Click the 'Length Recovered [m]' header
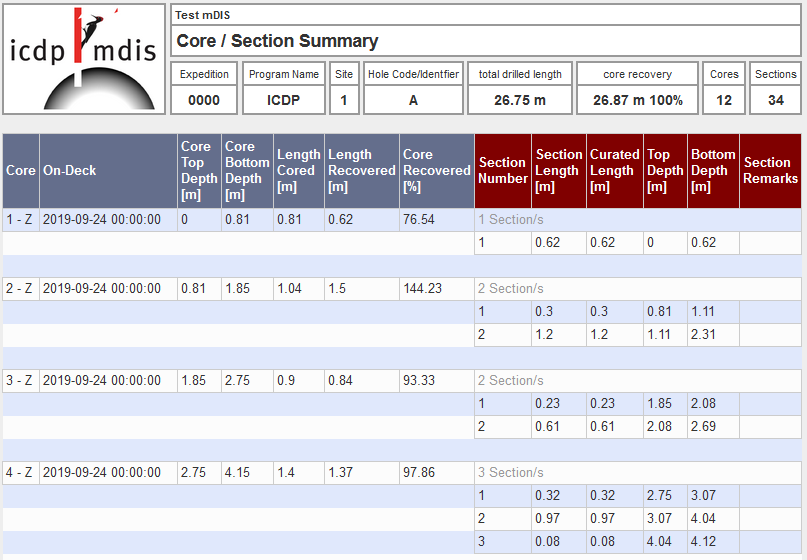 coord(362,171)
